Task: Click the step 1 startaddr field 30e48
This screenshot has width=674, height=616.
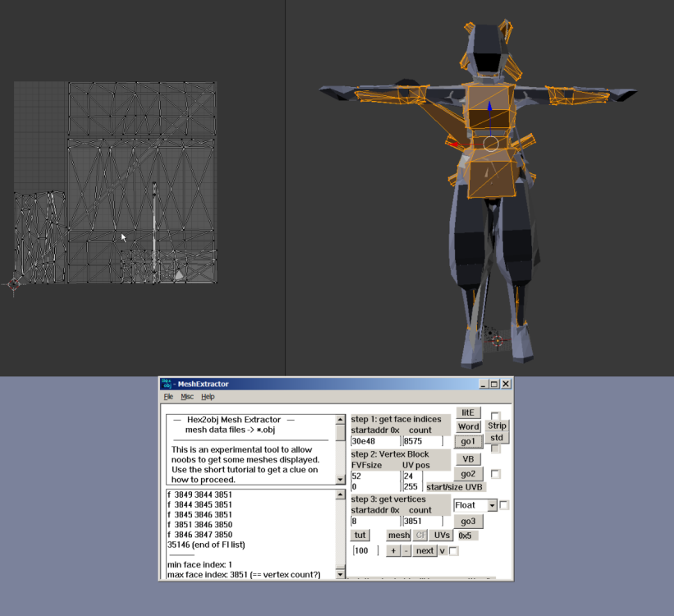Action: tap(376, 441)
